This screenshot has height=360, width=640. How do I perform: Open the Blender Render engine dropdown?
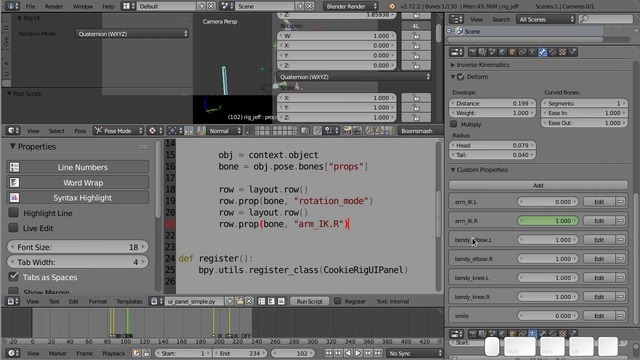(351, 6)
